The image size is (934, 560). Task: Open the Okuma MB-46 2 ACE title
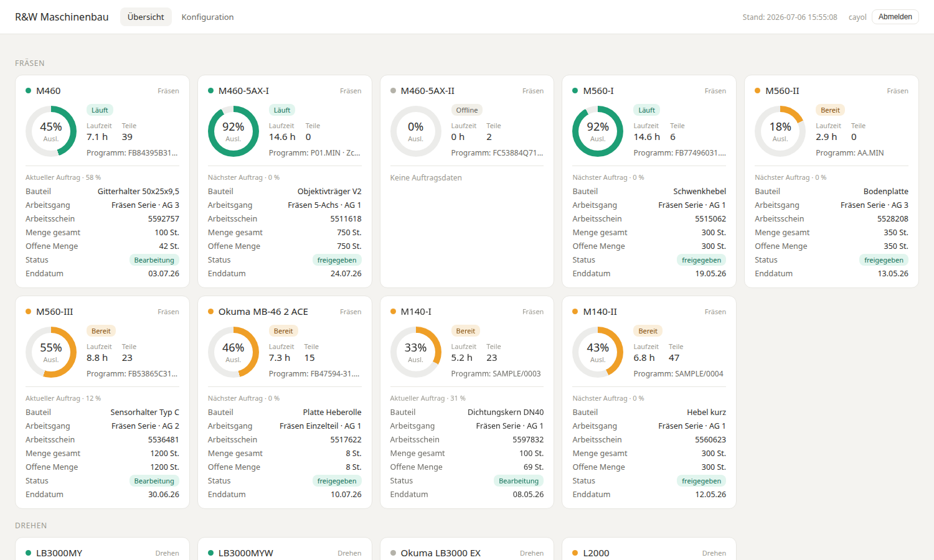pyautogui.click(x=263, y=312)
